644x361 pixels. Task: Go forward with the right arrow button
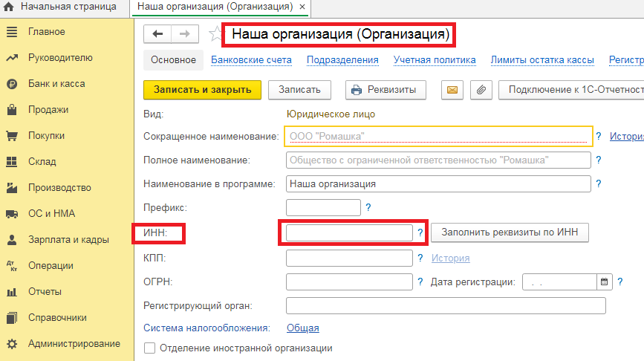click(185, 33)
